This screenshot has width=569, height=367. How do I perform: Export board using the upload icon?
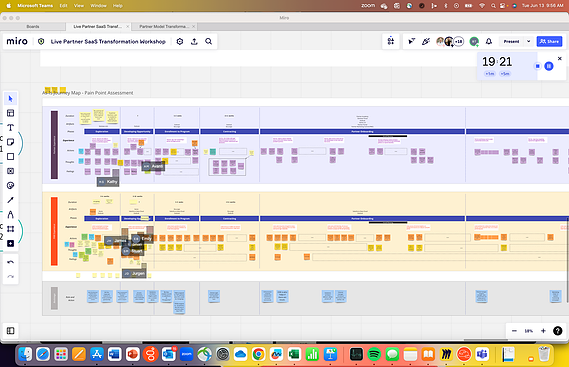tap(194, 41)
